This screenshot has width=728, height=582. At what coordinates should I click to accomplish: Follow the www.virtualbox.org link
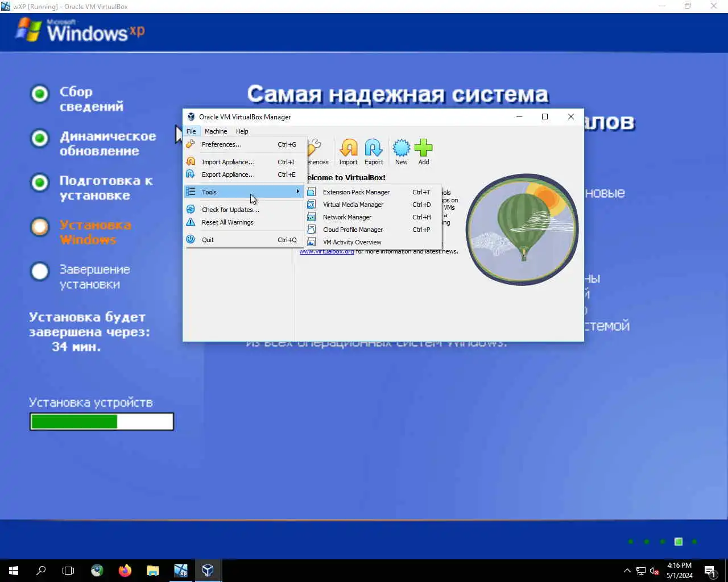click(326, 252)
